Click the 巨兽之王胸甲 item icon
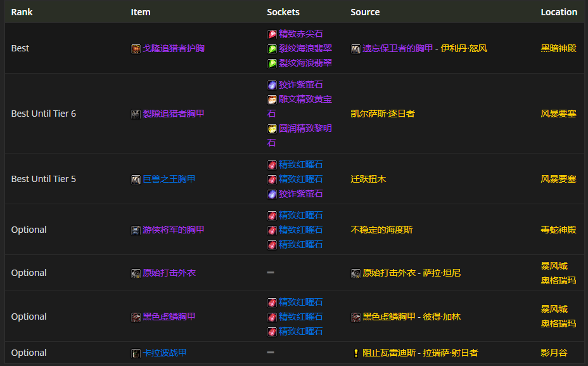 (136, 180)
